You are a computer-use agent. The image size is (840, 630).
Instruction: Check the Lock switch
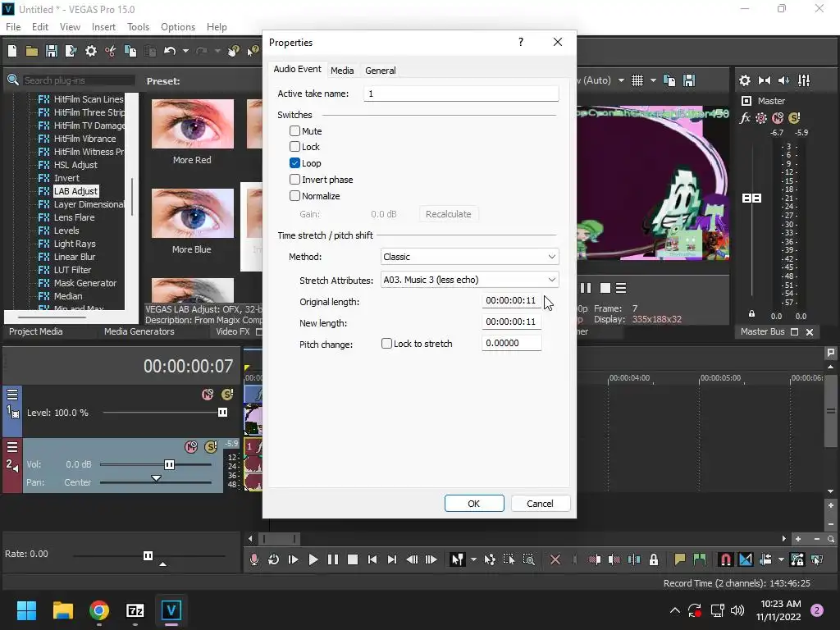pyautogui.click(x=294, y=146)
